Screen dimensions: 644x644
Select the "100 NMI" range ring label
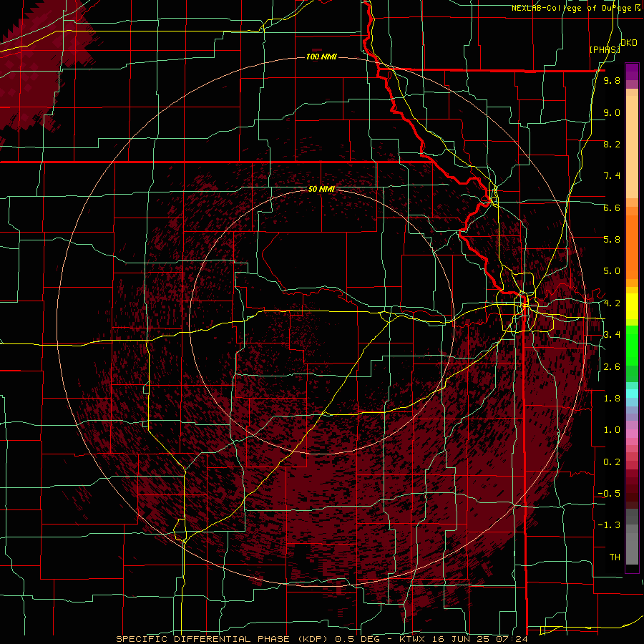(x=321, y=57)
